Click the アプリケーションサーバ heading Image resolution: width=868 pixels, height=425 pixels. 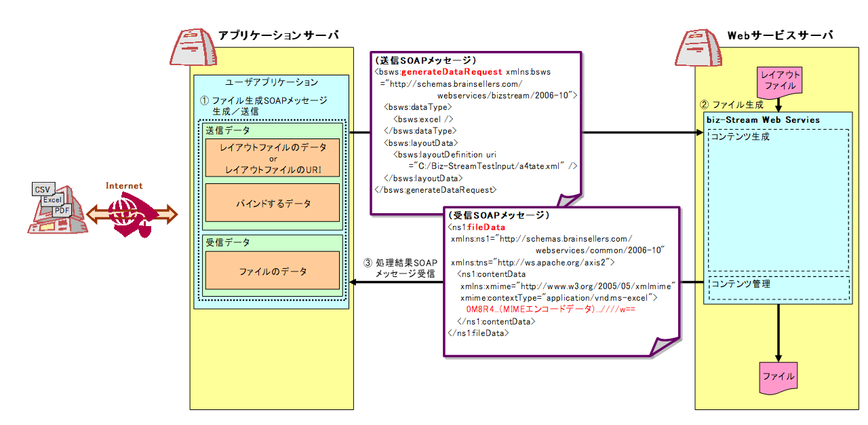(278, 35)
